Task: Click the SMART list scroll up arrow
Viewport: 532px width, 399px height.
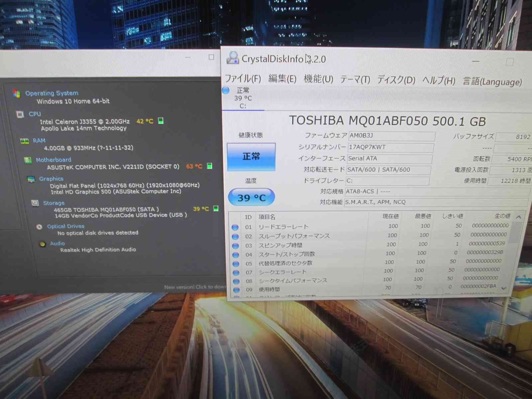Action: (x=518, y=217)
